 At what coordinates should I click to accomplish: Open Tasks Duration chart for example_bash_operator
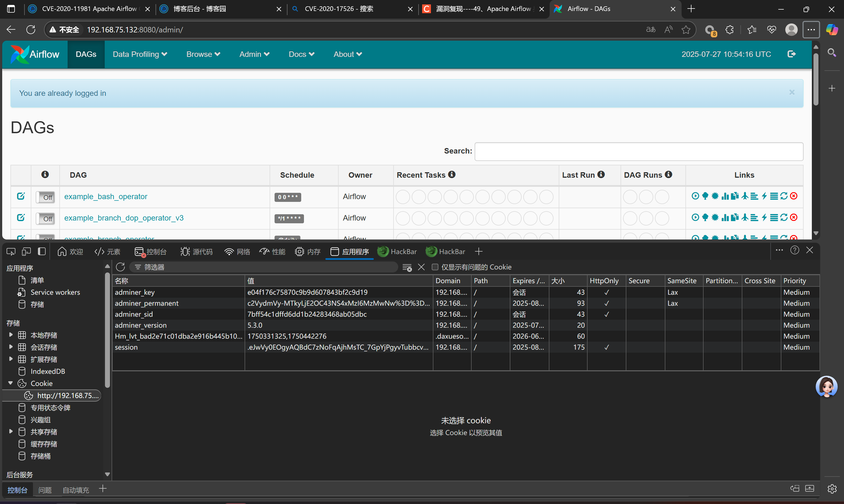pyautogui.click(x=725, y=196)
